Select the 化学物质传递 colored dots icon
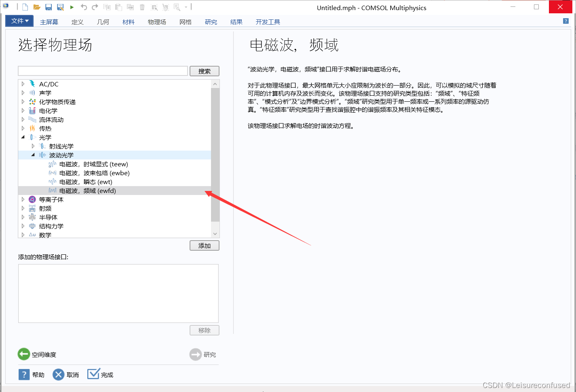The width and height of the screenshot is (576, 392). click(32, 102)
